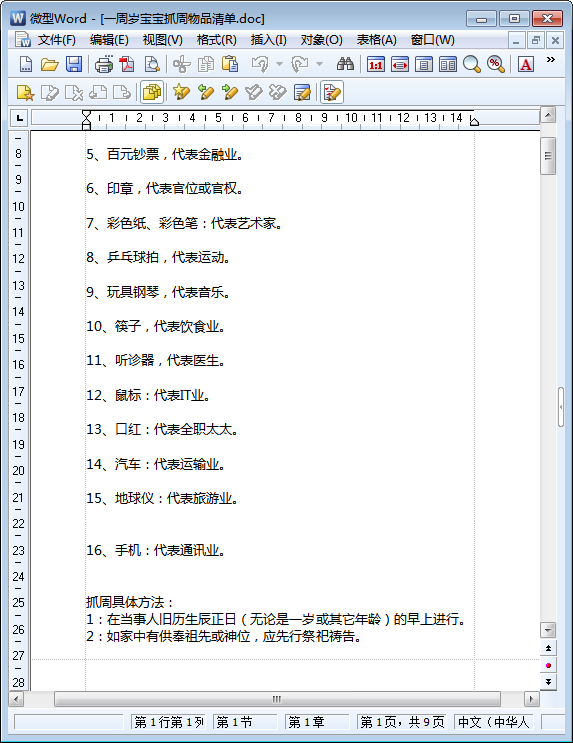Copy selection with the copy icon
The width and height of the screenshot is (573, 743).
pos(206,64)
